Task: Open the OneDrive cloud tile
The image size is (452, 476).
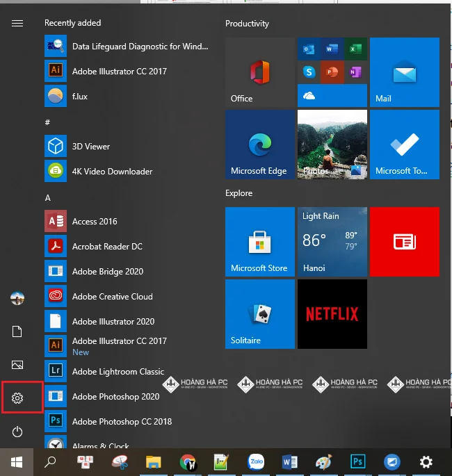Action: [332, 96]
